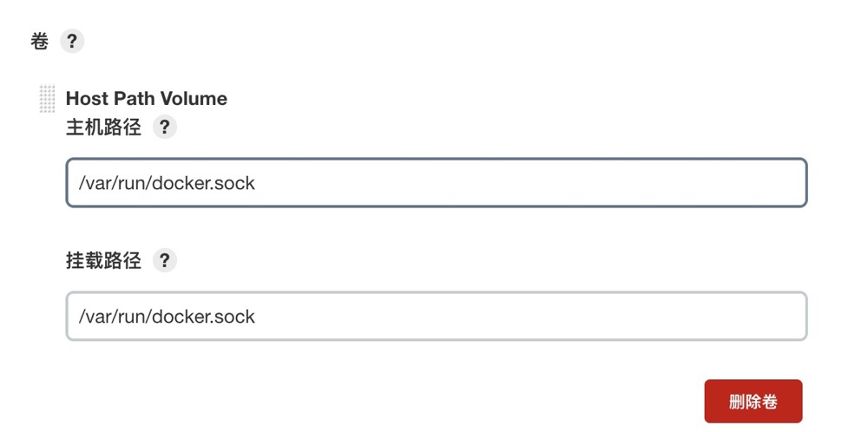Screen dimensions: 868x432
Task: Click the 卷 section label
Action: [39, 41]
